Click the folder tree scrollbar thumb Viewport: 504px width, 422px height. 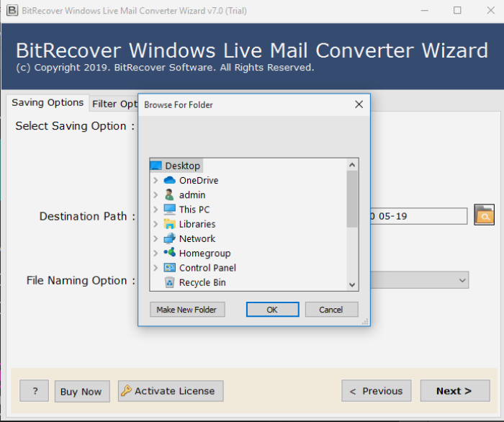[352, 199]
